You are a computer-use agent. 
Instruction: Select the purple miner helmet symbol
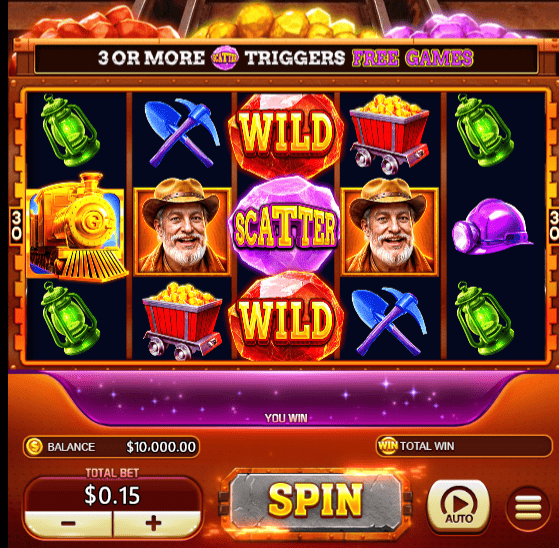tap(492, 227)
